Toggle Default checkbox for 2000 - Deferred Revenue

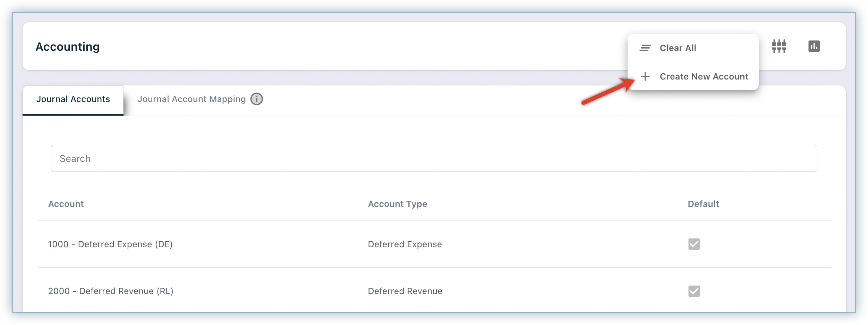(x=694, y=291)
